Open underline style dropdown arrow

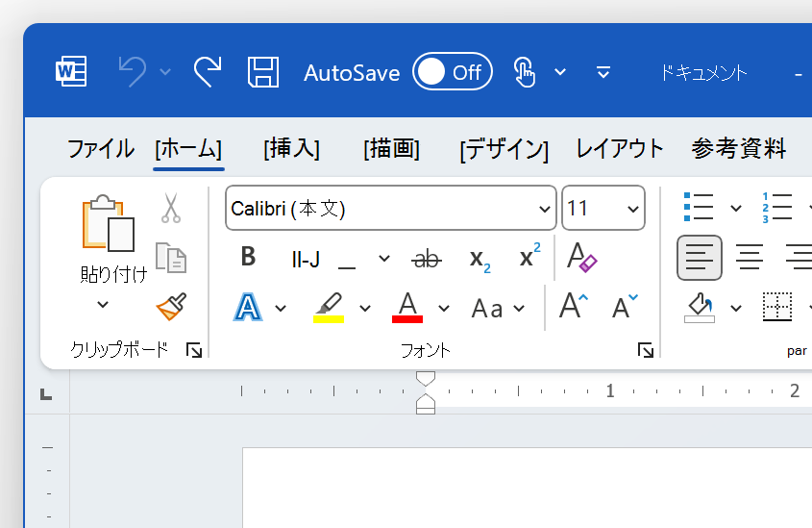[x=383, y=258]
